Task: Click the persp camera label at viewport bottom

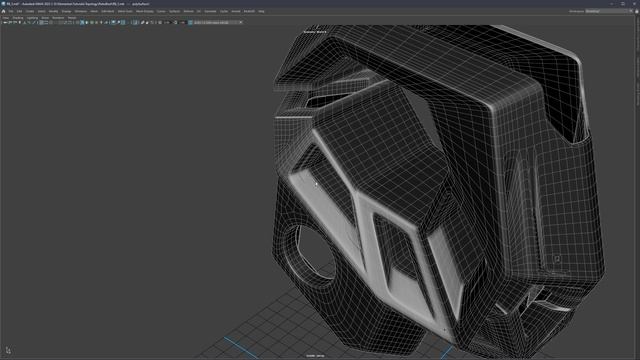Action: click(x=315, y=356)
